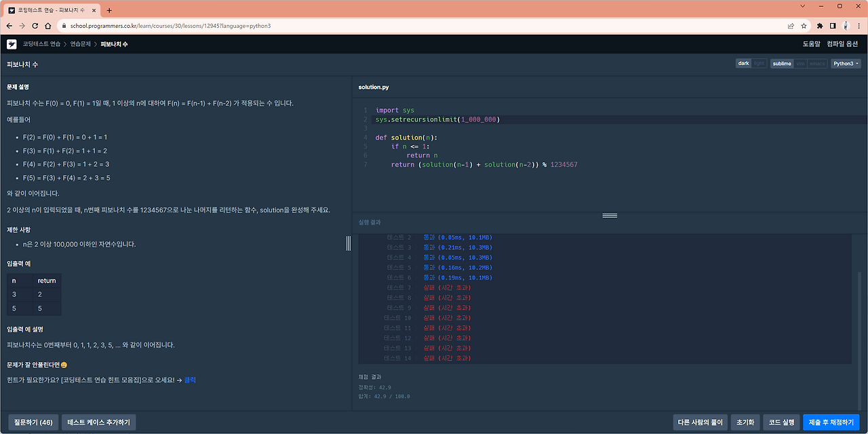Reload the page with the refresh icon
Screen dimensions: 868x434
pos(35,26)
